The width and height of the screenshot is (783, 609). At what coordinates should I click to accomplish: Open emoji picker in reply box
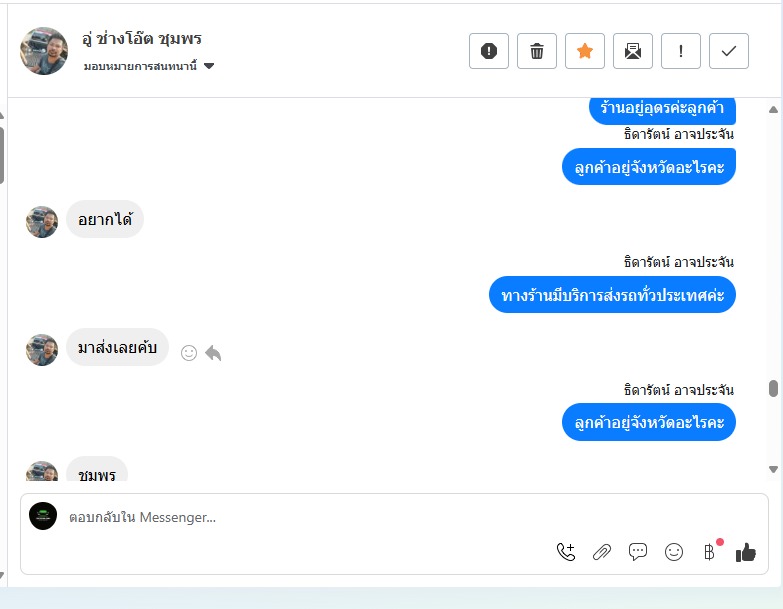coord(674,552)
